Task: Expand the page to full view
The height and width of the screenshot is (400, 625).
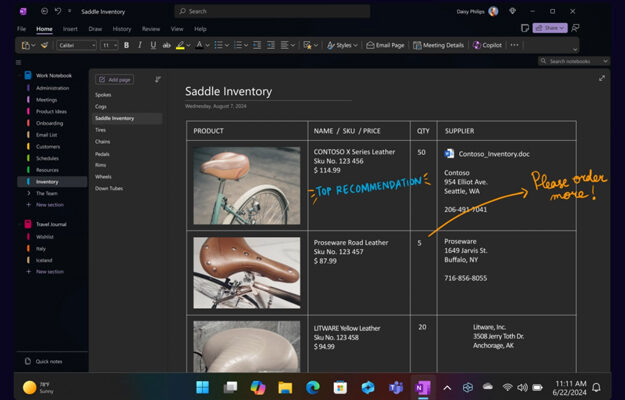Action: [x=602, y=78]
